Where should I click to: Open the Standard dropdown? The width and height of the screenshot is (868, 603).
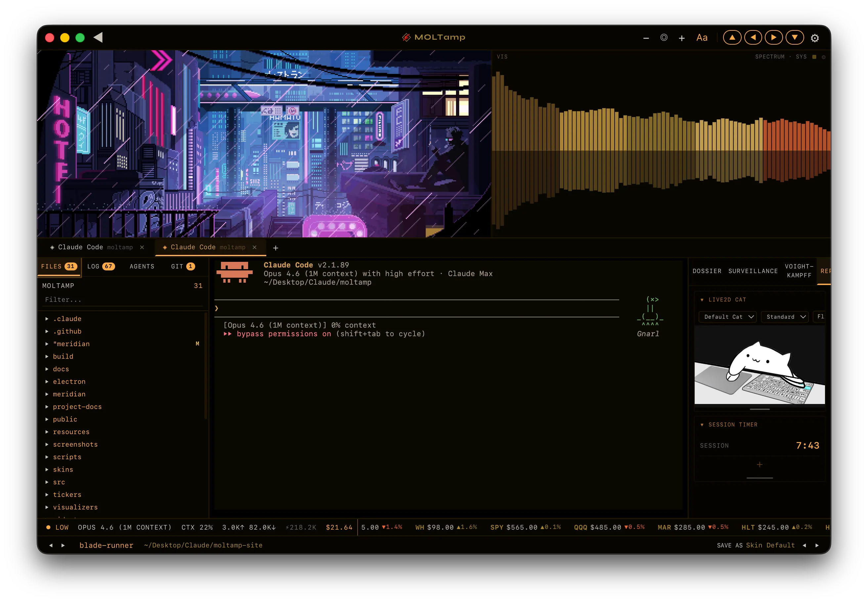(x=785, y=317)
